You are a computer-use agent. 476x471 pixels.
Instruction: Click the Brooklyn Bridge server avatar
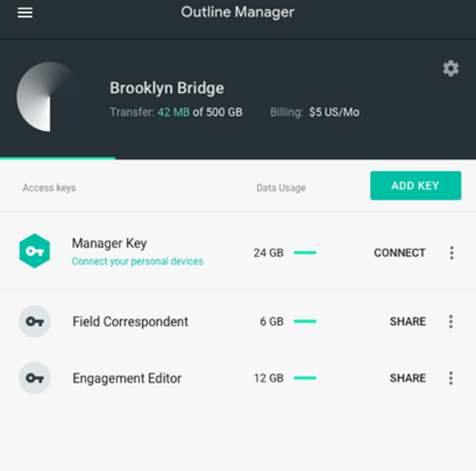click(x=48, y=97)
